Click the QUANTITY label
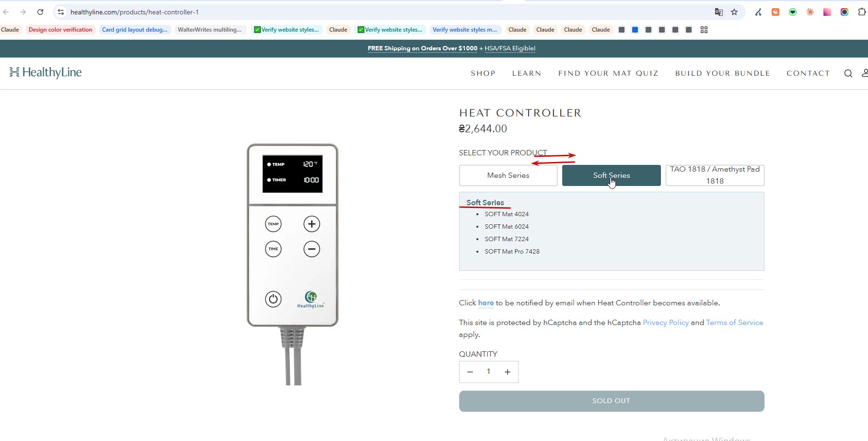Screen dimensions: 868x441 [x=478, y=354]
